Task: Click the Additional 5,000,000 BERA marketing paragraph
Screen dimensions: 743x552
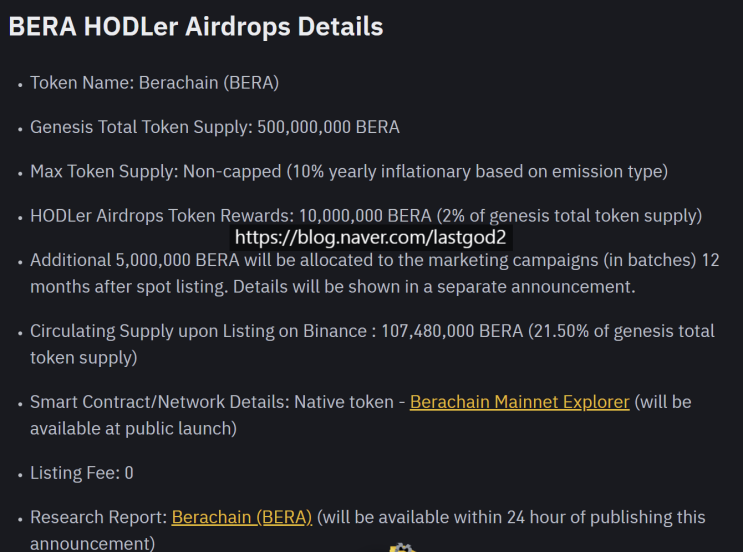Action: click(374, 273)
